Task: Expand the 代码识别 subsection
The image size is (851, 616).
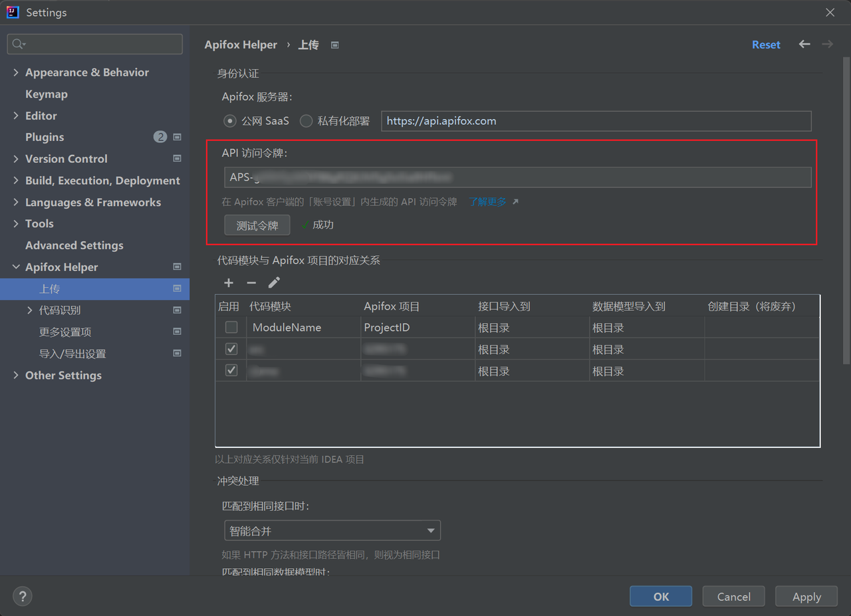Action: pyautogui.click(x=30, y=310)
